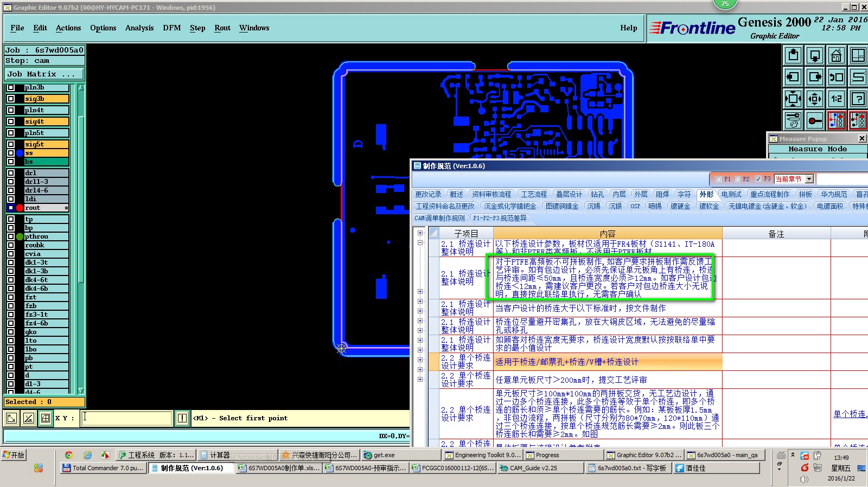Click the XY coordinate window icon
The width and height of the screenshot is (868, 487).
pyautogui.click(x=858, y=55)
